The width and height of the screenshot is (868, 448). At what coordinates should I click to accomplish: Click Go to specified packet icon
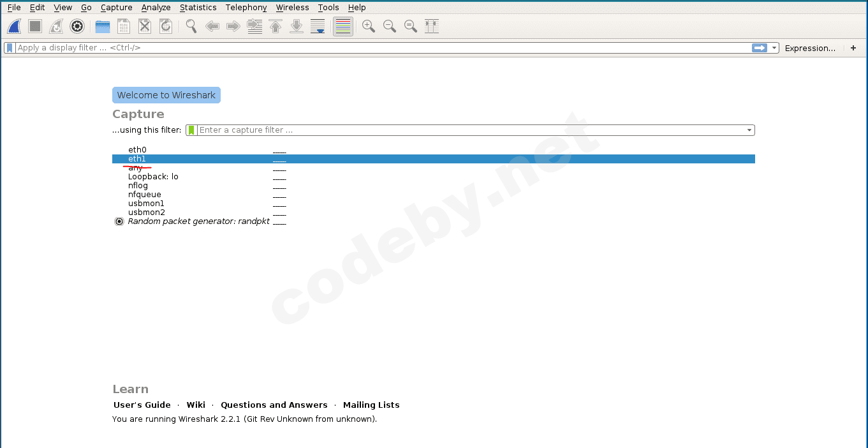pos(254,26)
